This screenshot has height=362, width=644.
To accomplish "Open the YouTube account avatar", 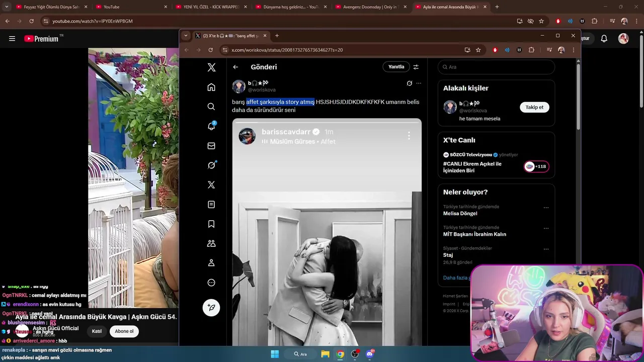I will pos(623,39).
